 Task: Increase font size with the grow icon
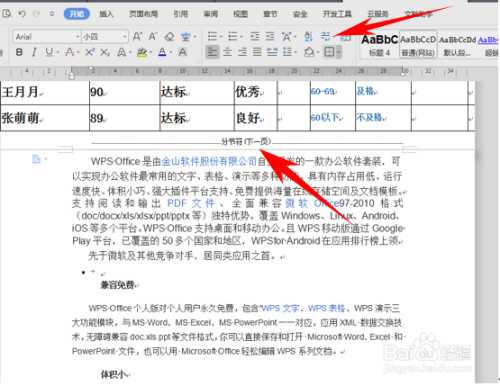pyautogui.click(x=137, y=36)
